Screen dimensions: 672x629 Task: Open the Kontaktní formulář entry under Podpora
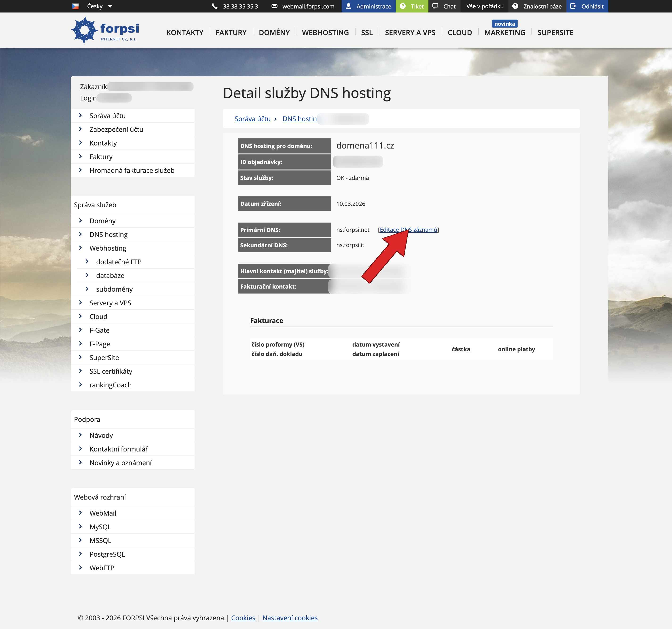(119, 448)
